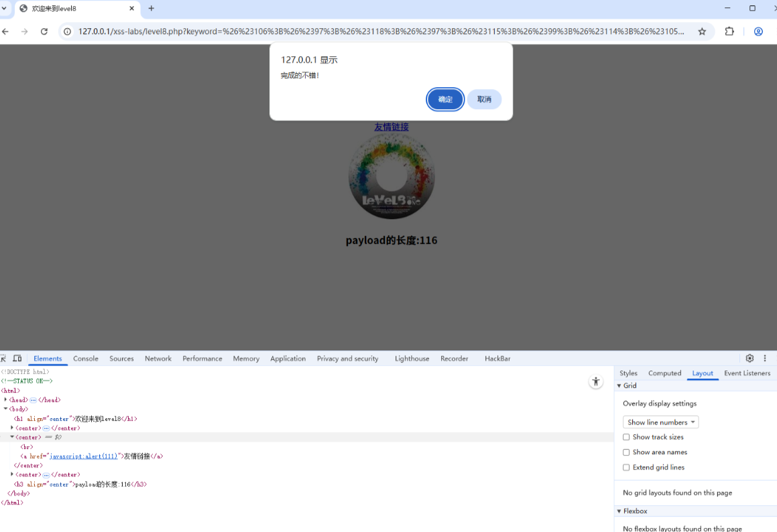Switch to the Computed sidebar tab

(x=664, y=373)
